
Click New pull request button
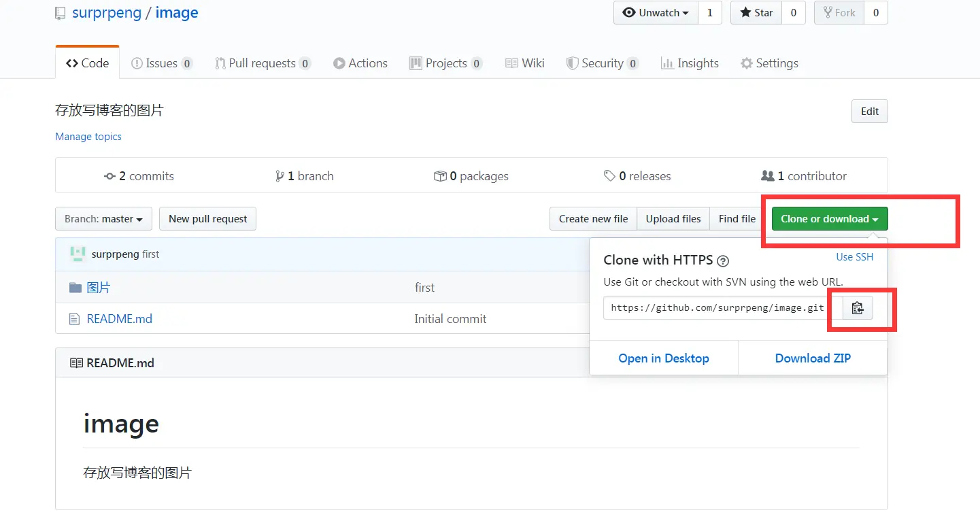[207, 219]
